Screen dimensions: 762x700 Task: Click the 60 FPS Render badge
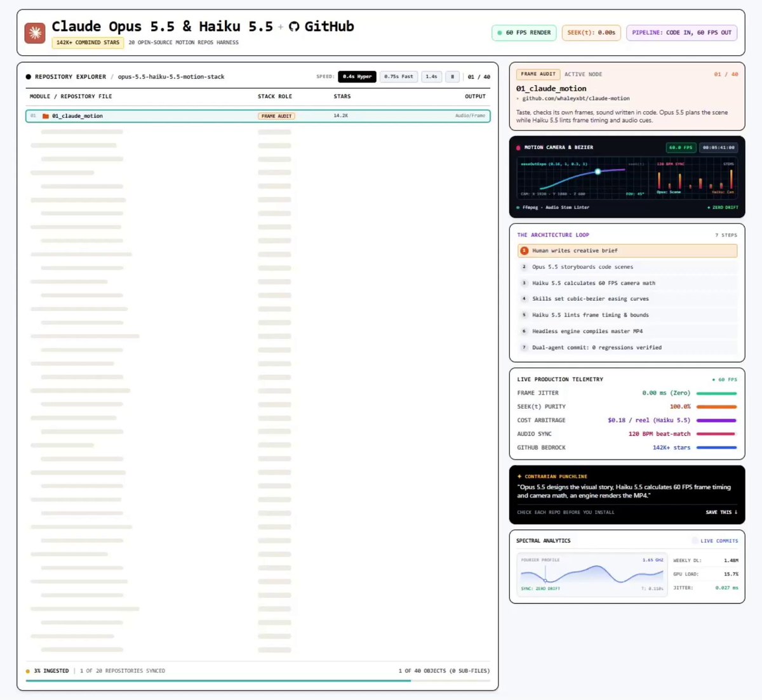(x=524, y=33)
